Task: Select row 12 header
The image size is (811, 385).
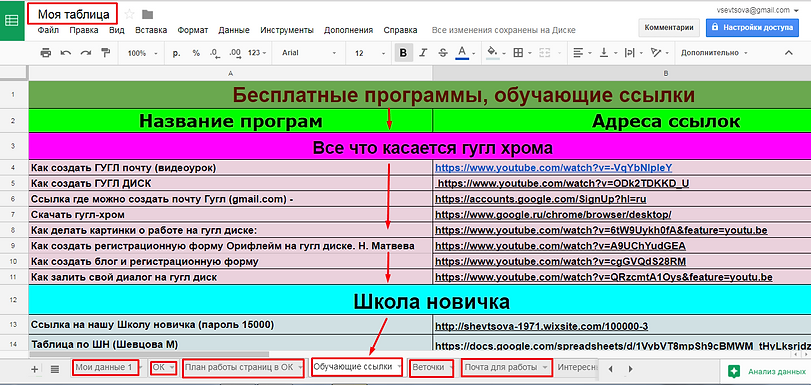Action: tap(14, 300)
